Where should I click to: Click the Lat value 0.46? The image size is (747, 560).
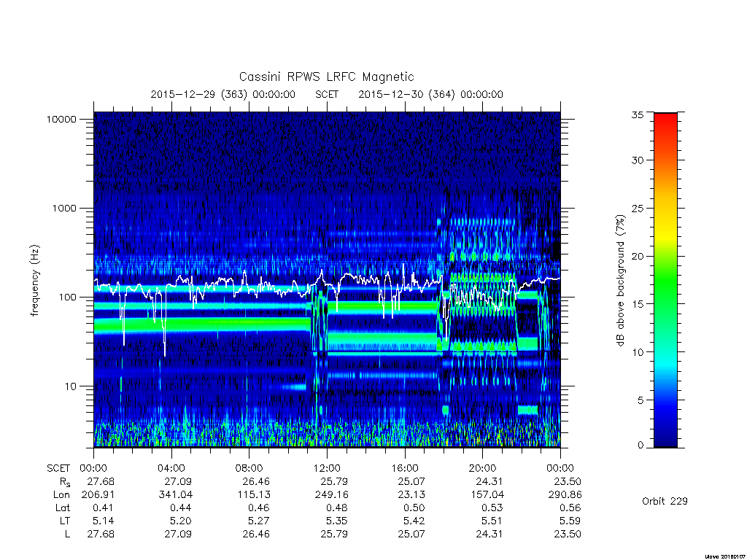tap(259, 507)
